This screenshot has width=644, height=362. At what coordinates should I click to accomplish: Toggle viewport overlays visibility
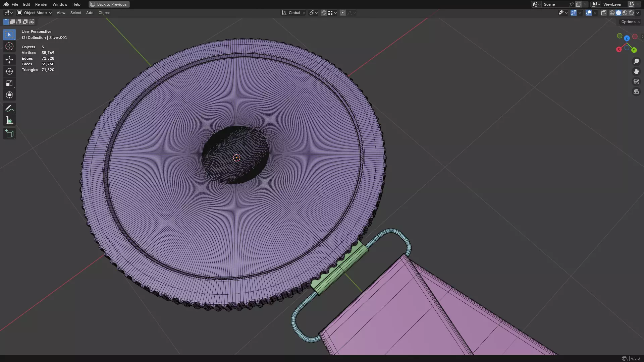coord(588,13)
